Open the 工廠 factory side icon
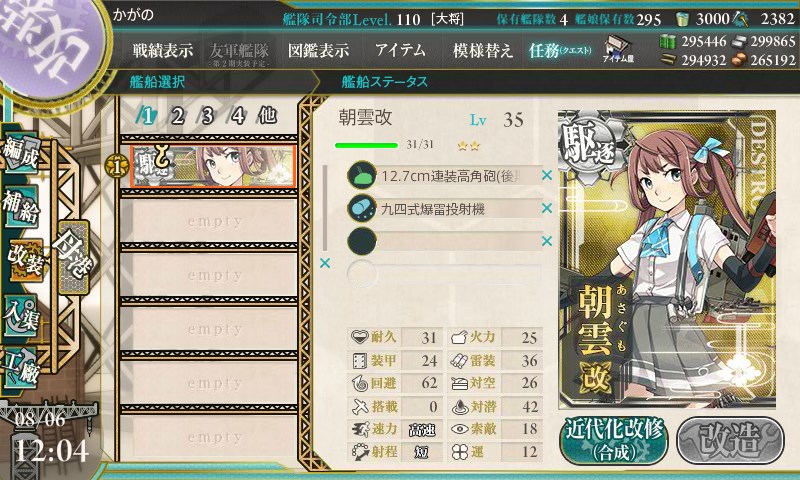The width and height of the screenshot is (800, 480). click(x=21, y=366)
